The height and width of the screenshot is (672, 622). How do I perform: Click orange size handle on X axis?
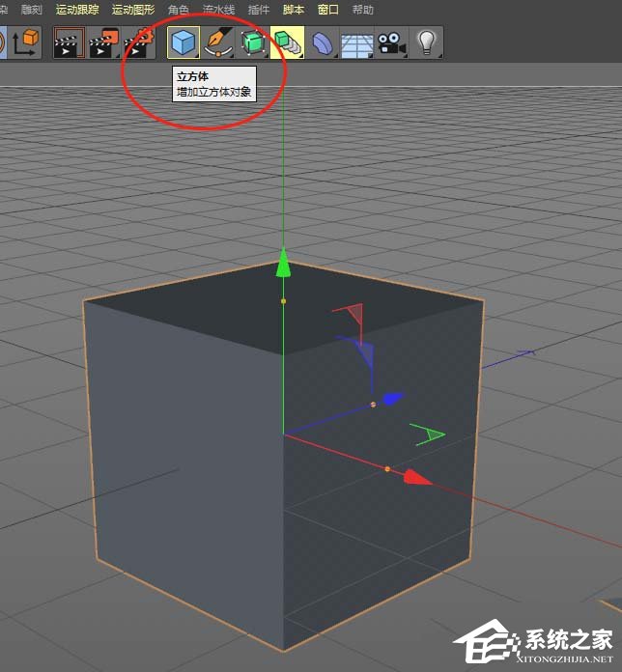click(x=387, y=469)
